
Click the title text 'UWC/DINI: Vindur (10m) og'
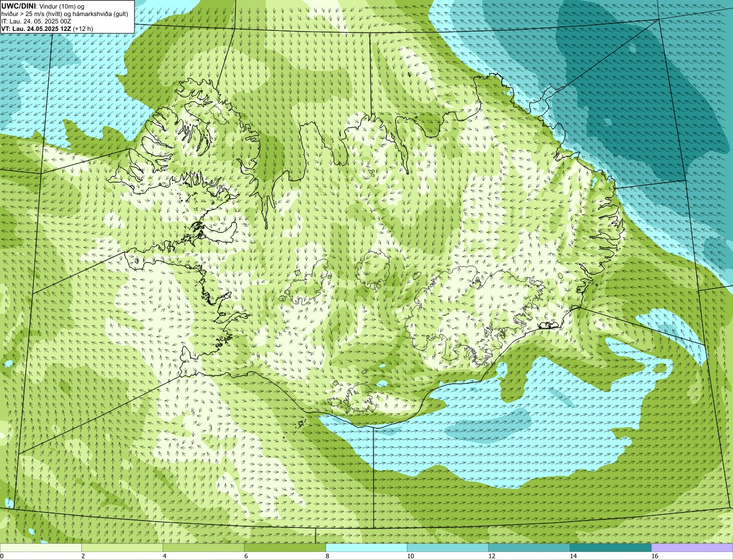[43, 6]
